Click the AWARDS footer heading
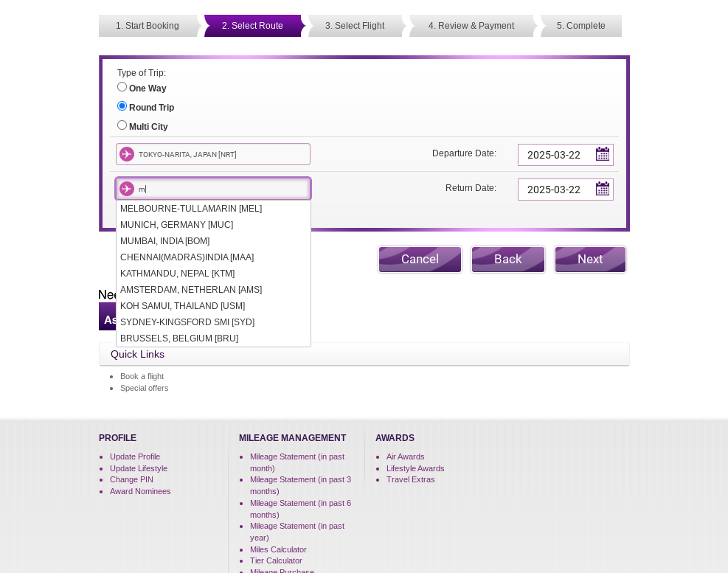 click(x=395, y=438)
